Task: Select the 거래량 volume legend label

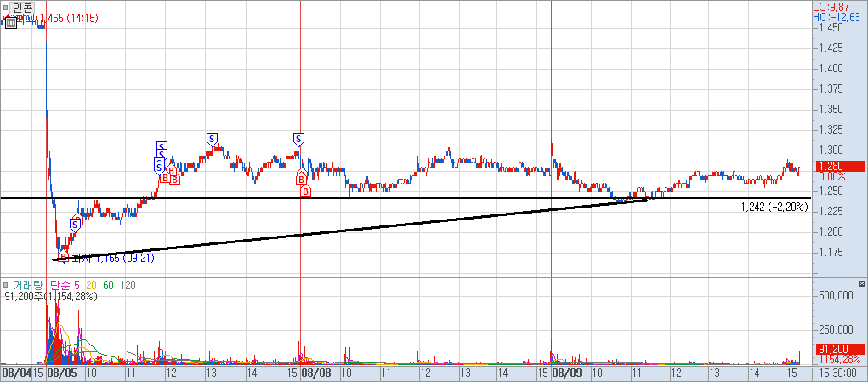Action: pyautogui.click(x=29, y=285)
